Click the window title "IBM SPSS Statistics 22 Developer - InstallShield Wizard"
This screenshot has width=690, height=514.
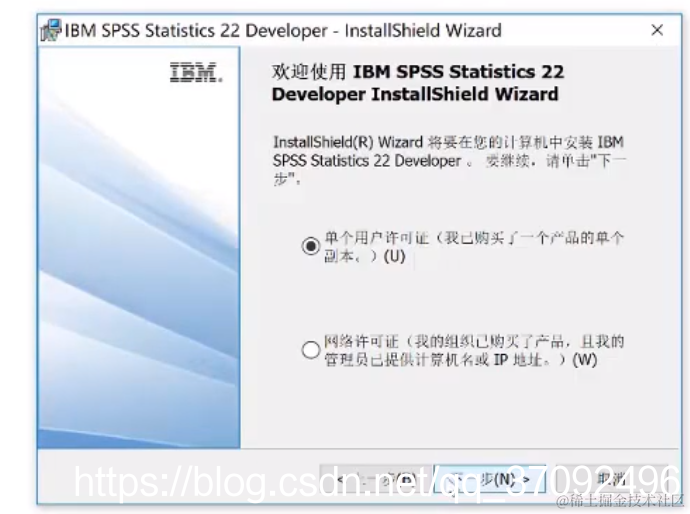[283, 30]
